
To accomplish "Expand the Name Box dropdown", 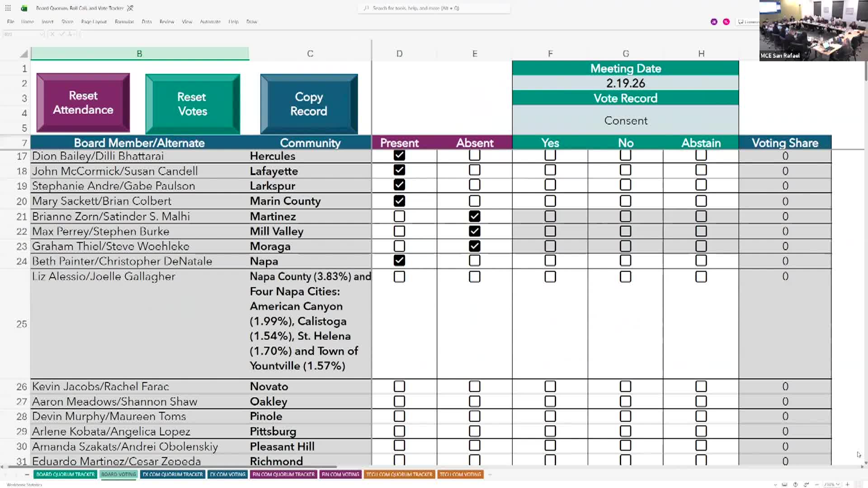I will pos(41,34).
